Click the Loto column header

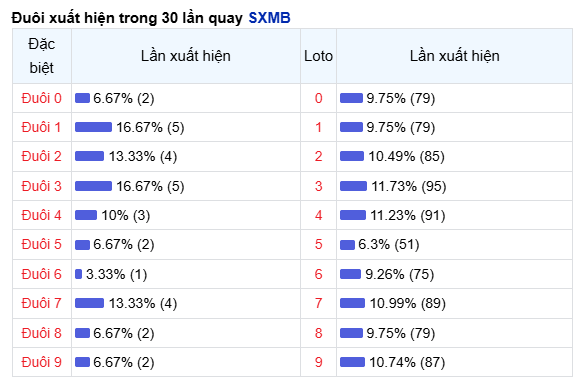tap(318, 56)
